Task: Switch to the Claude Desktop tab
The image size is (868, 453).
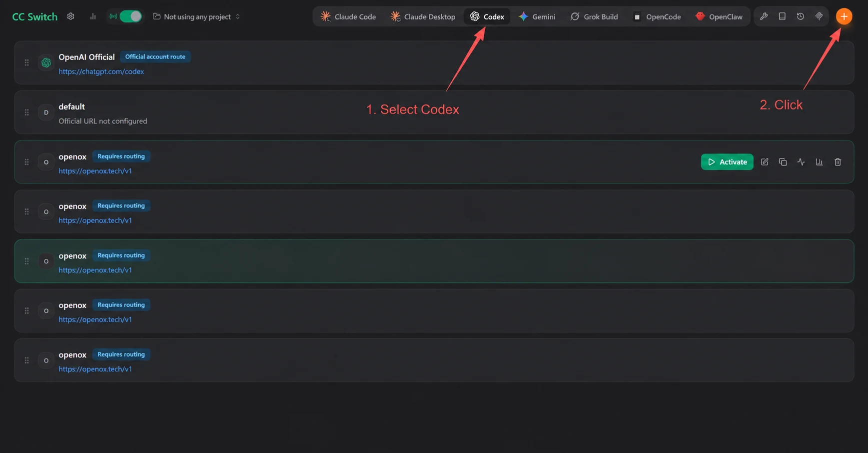Action: pos(423,16)
